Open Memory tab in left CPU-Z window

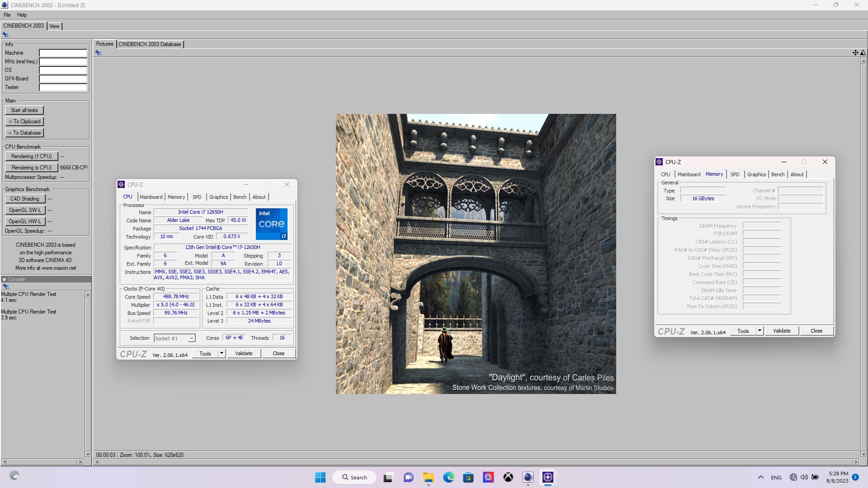coord(176,197)
